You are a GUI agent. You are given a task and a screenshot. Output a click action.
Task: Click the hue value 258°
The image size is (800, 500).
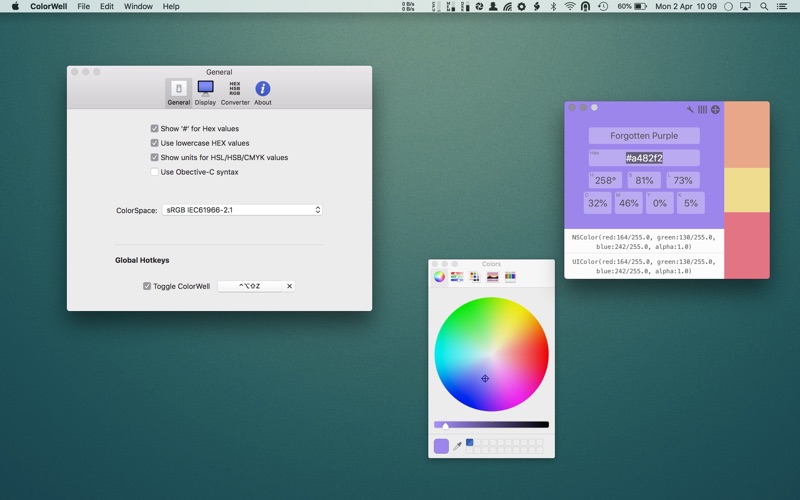tap(605, 180)
